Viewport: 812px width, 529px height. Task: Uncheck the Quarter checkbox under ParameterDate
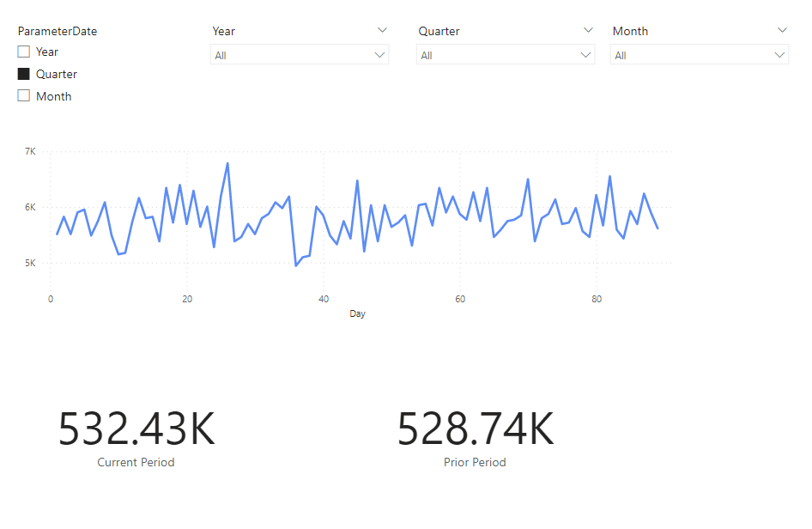pos(24,74)
